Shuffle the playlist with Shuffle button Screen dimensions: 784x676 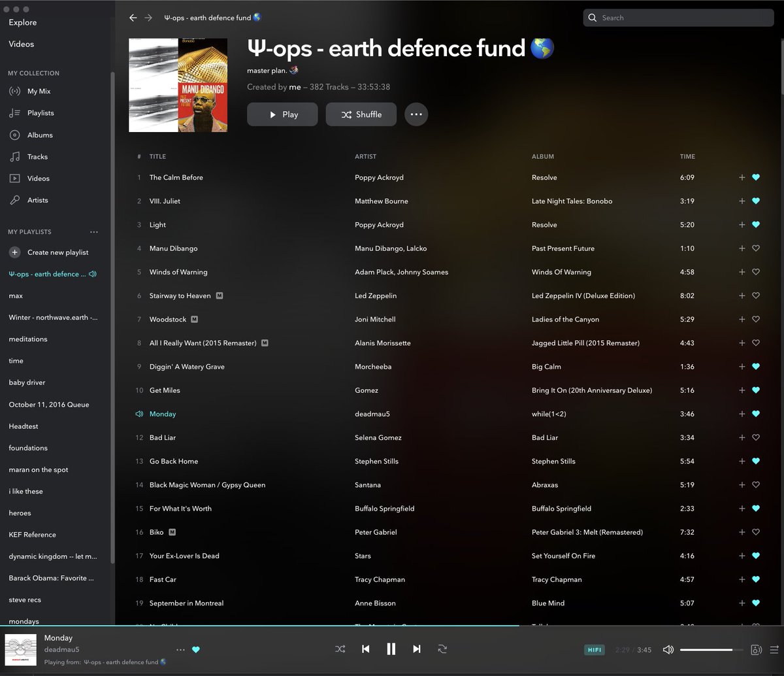point(361,114)
